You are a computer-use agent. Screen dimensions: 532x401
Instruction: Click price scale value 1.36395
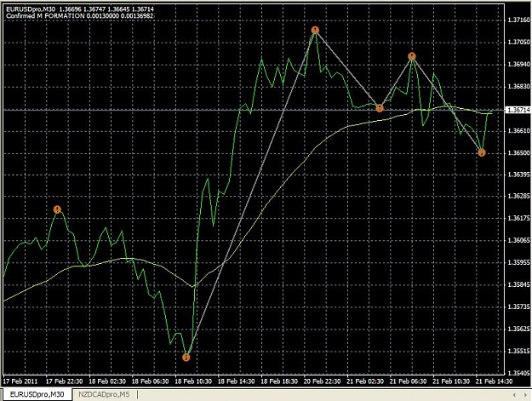[x=519, y=175]
